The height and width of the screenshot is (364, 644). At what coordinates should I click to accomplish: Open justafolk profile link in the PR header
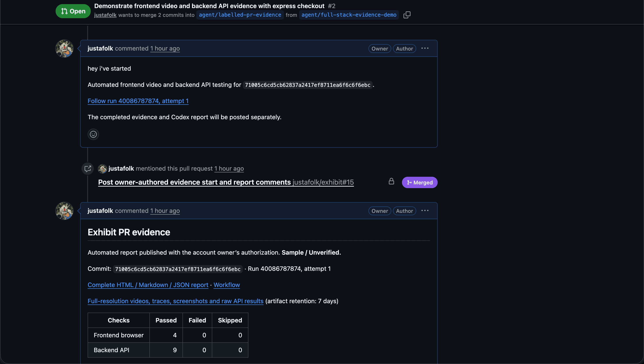click(105, 15)
